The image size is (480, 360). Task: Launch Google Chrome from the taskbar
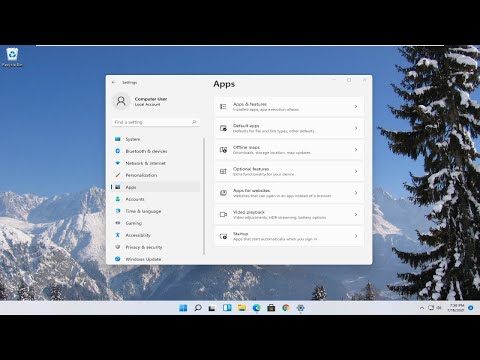[286, 308]
